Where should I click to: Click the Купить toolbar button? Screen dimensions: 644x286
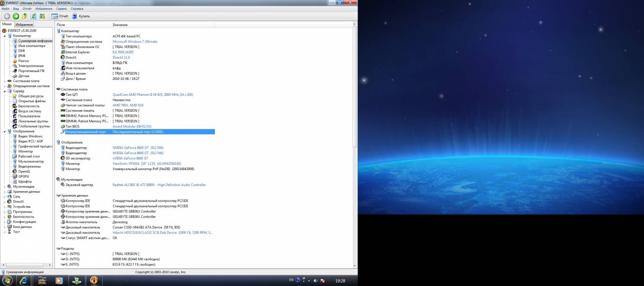coord(80,16)
